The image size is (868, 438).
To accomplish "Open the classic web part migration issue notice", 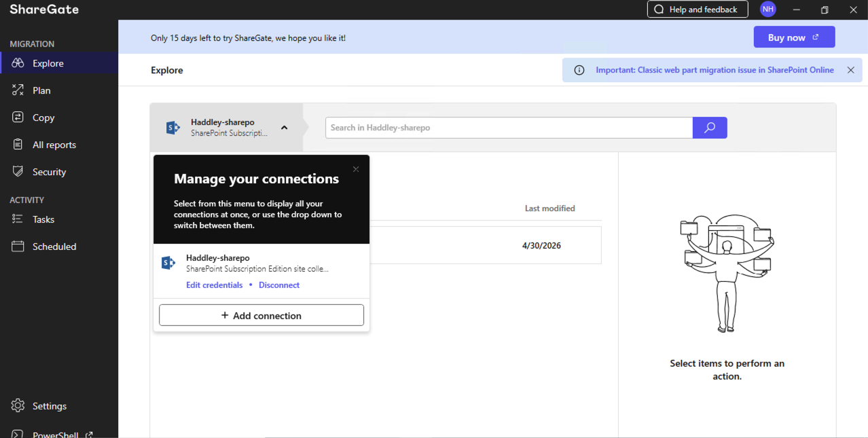I will click(715, 70).
